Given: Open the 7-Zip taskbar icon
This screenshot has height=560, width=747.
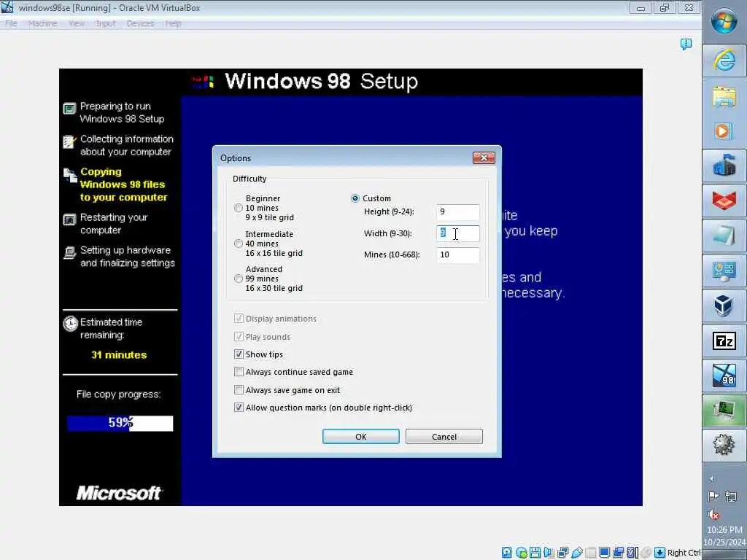Looking at the screenshot, I should coord(724,341).
